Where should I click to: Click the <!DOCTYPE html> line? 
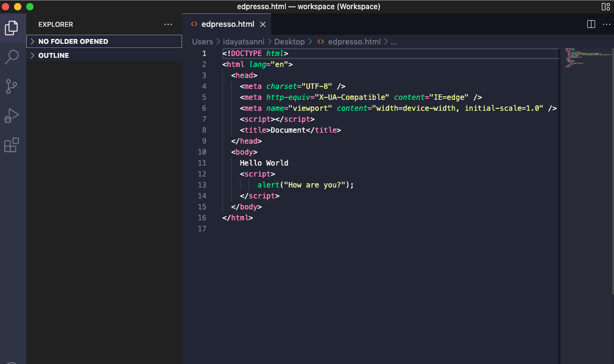click(255, 53)
